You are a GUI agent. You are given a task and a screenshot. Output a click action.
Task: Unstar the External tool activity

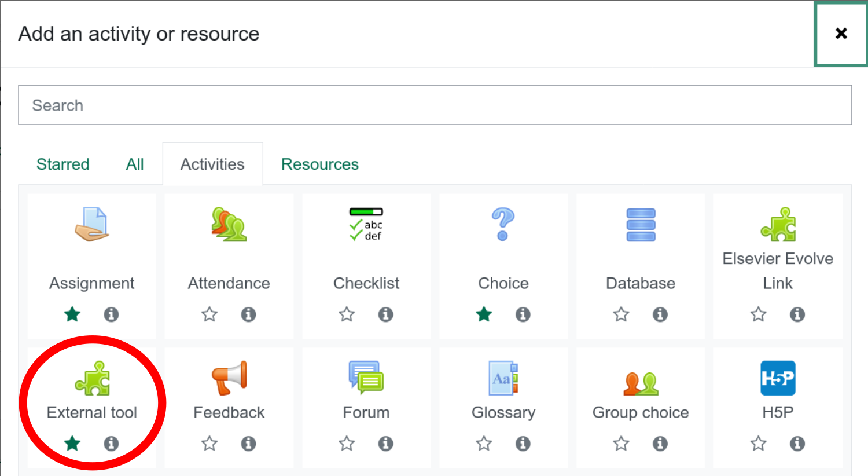coord(72,444)
